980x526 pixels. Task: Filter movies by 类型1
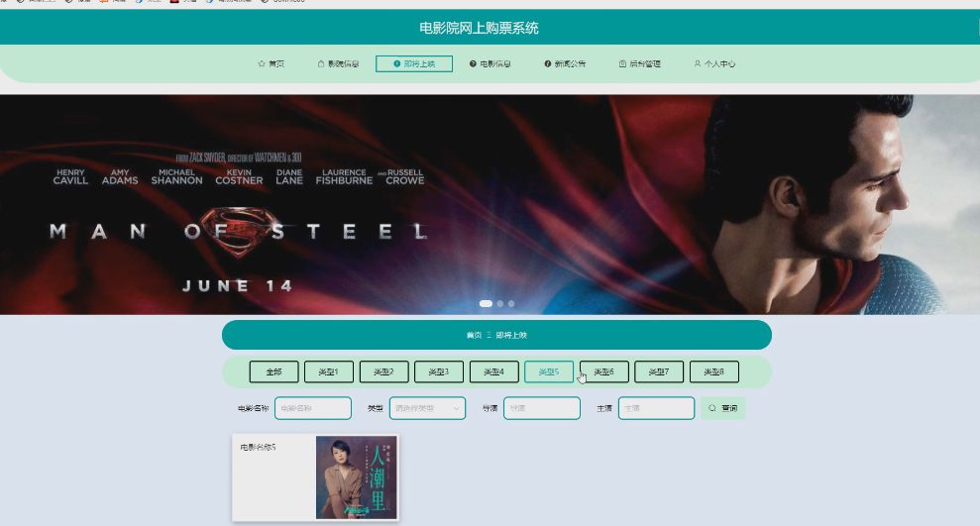coord(329,371)
